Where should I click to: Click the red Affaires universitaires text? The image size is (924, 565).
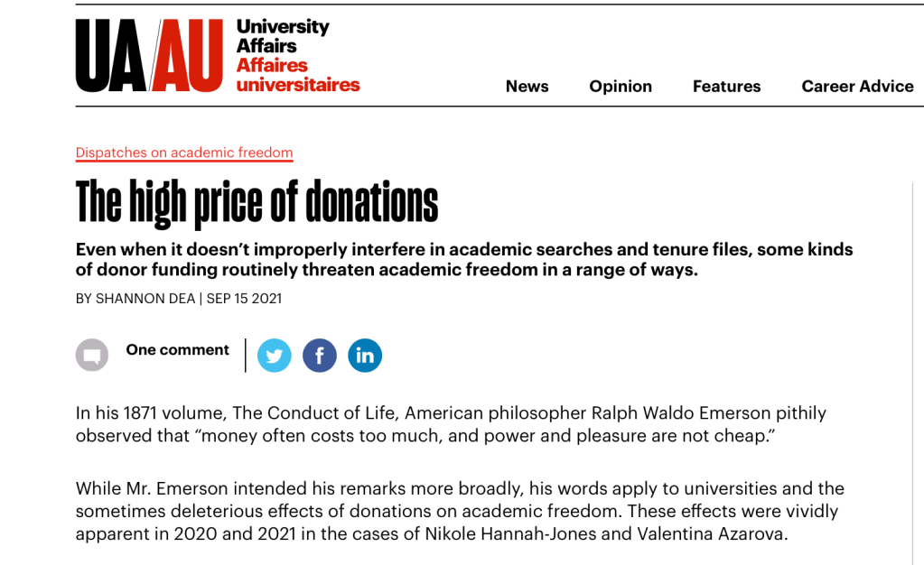coord(297,76)
